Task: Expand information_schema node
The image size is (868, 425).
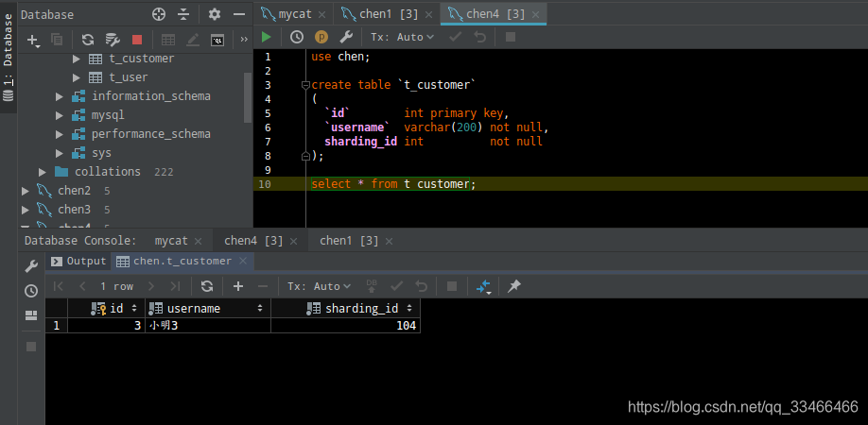Action: (x=60, y=96)
